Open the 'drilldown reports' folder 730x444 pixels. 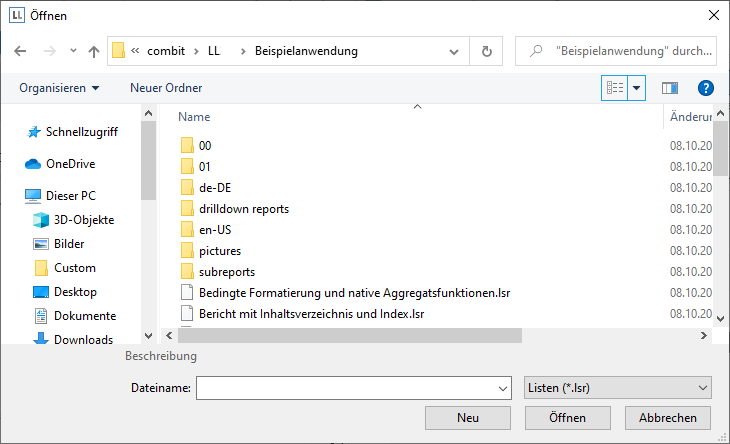coord(244,209)
